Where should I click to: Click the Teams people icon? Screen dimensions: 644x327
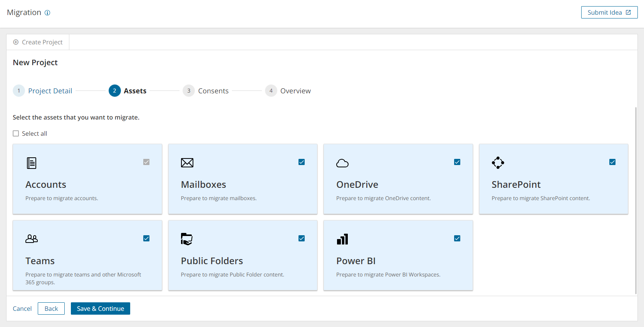click(32, 239)
